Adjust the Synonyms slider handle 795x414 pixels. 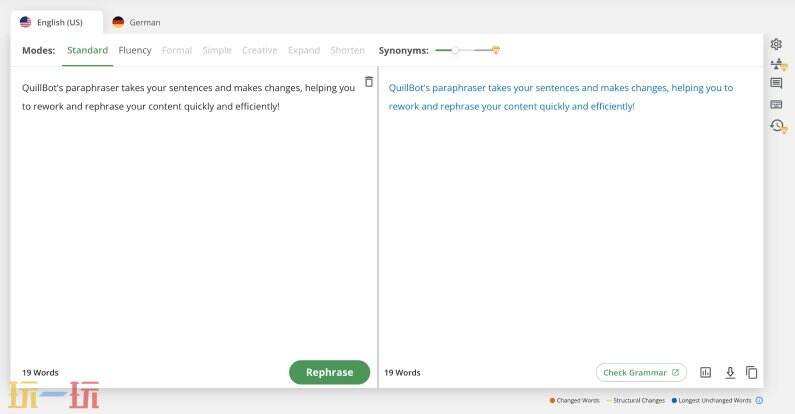pos(456,50)
